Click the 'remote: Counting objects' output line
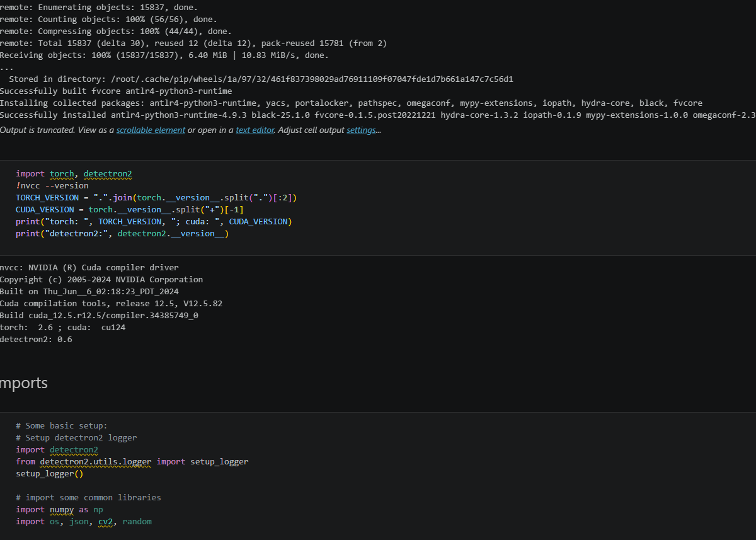 (108, 19)
